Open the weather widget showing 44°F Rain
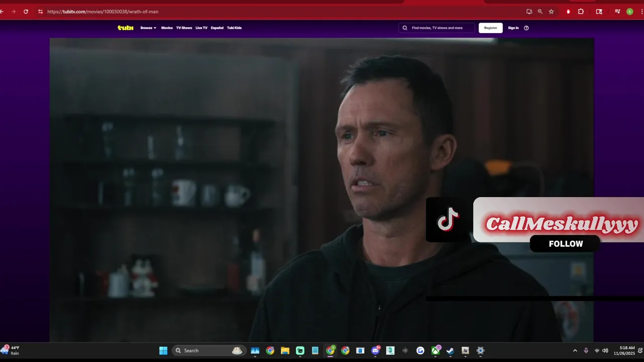This screenshot has width=644, height=362. (x=11, y=350)
